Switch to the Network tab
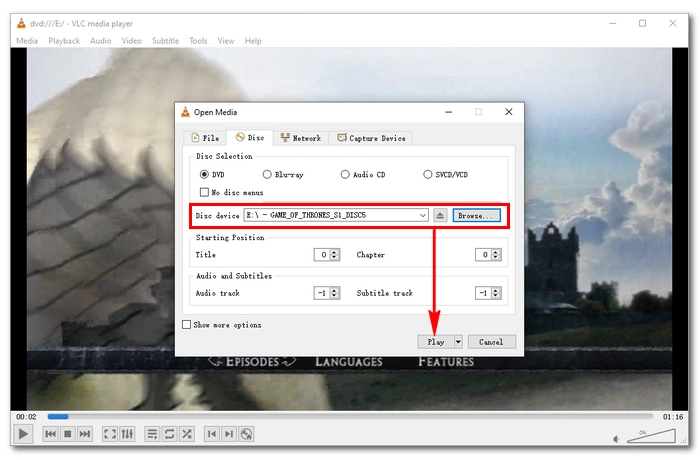The width and height of the screenshot is (700, 460). click(x=301, y=138)
